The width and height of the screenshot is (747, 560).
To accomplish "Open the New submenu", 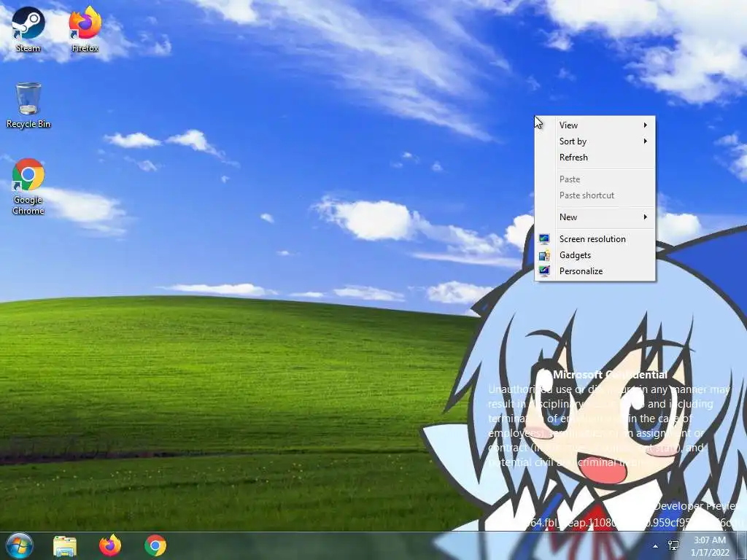I will point(595,217).
